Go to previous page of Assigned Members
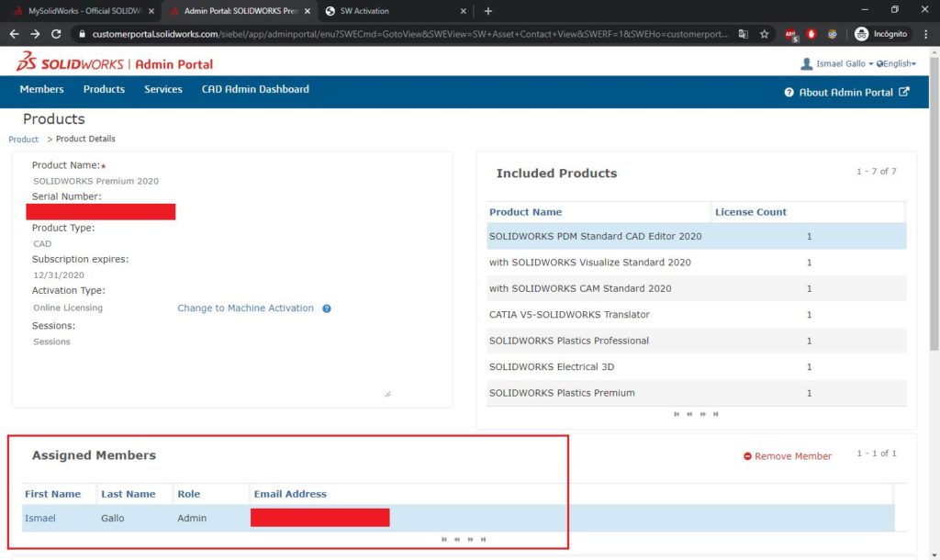 [457, 540]
